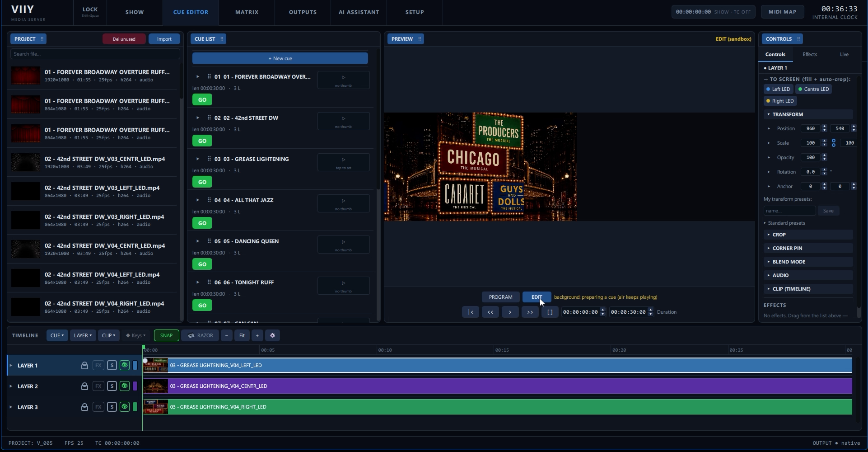Image resolution: width=868 pixels, height=452 pixels.
Task: Expand Layer 2 row in timeline
Action: coord(11,386)
